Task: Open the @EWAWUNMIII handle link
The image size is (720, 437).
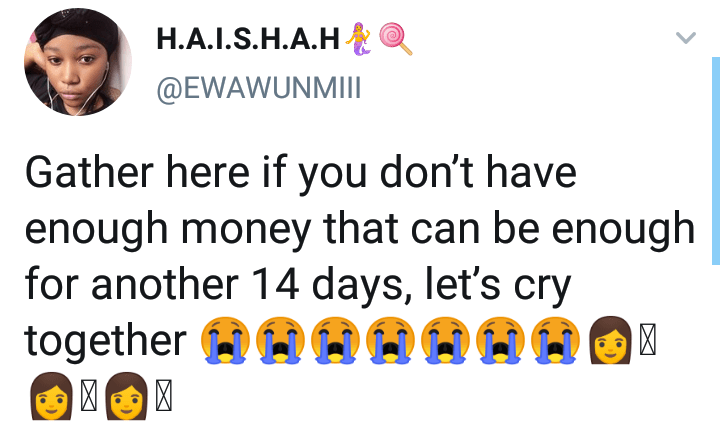Action: point(259,88)
